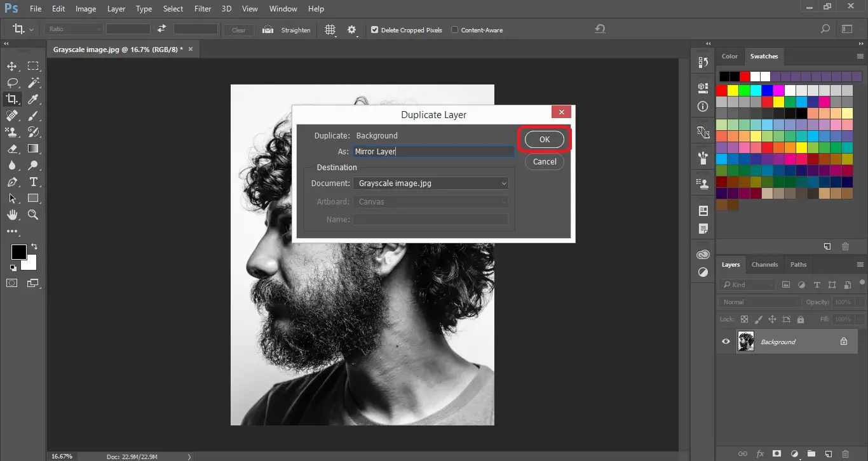This screenshot has height=461, width=868.
Task: Select the Clone Stamp tool
Action: [x=11, y=132]
